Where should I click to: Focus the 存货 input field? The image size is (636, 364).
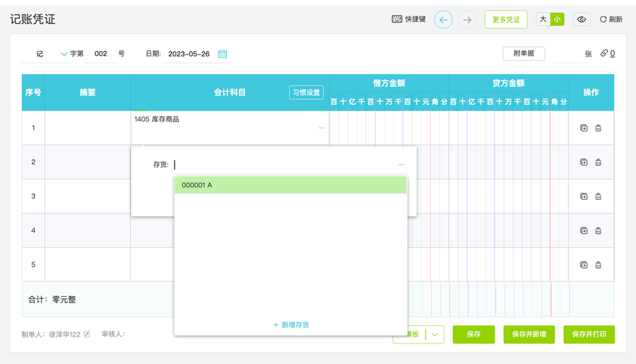284,165
